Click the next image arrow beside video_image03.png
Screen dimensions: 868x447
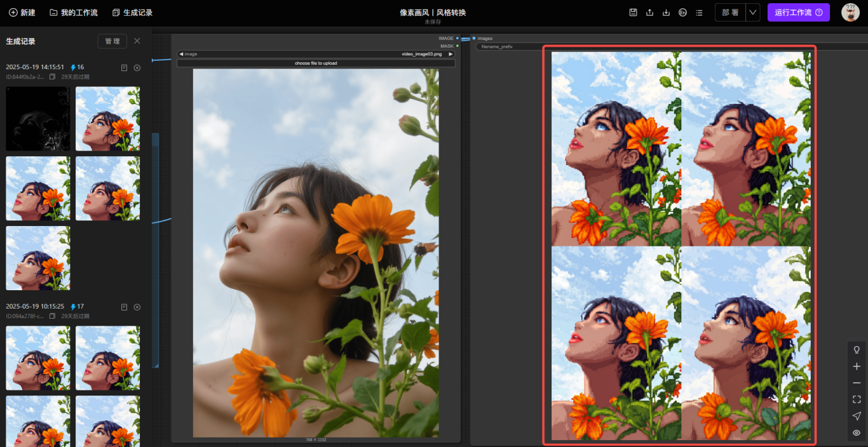[451, 54]
